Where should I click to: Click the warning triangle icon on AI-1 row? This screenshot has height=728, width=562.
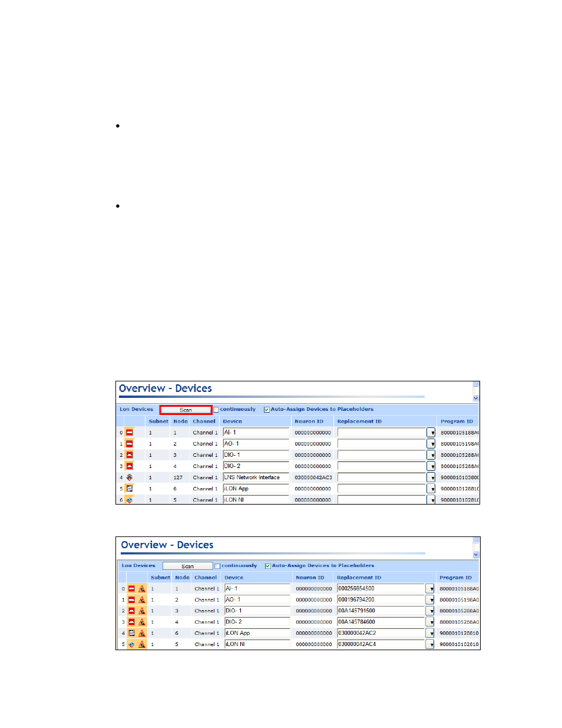pos(142,589)
